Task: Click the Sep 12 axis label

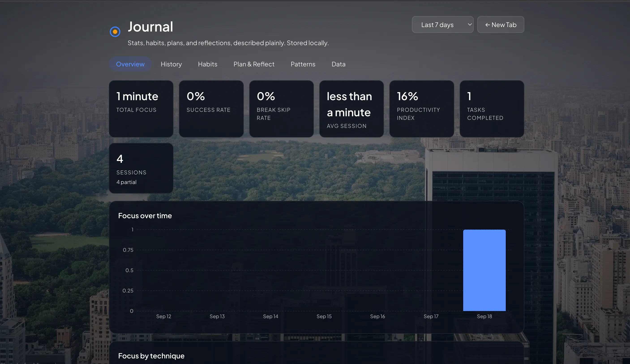Action: click(x=164, y=317)
